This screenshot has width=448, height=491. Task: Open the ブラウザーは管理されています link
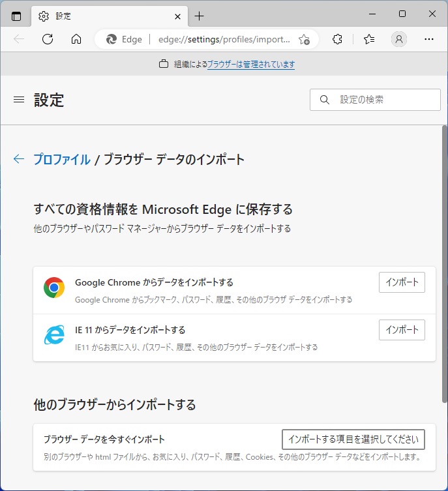[251, 64]
